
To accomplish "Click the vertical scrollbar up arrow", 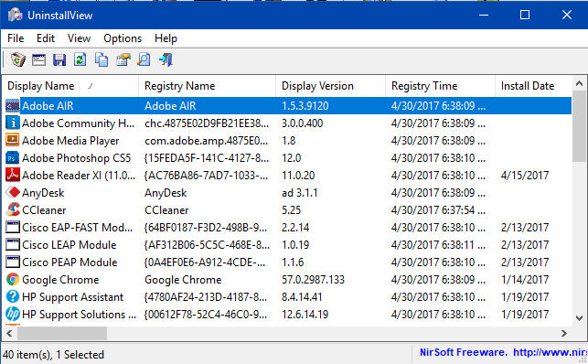I will (x=579, y=83).
